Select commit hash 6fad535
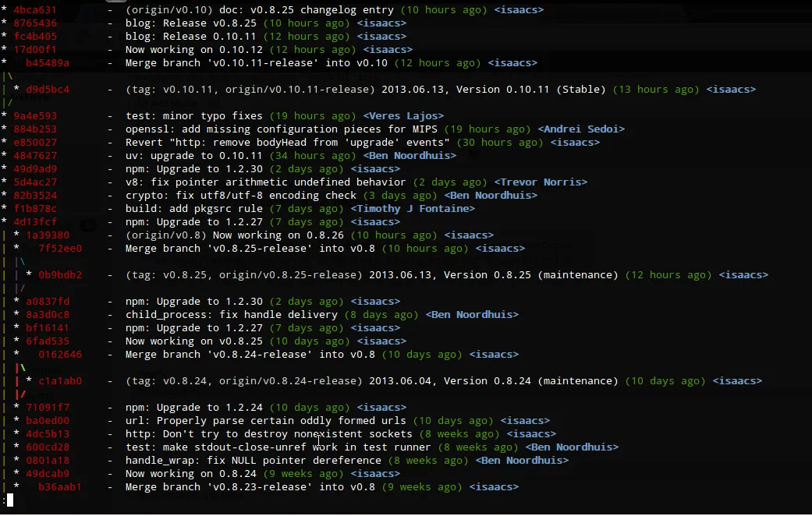Viewport: 812px width, 516px height. point(48,341)
